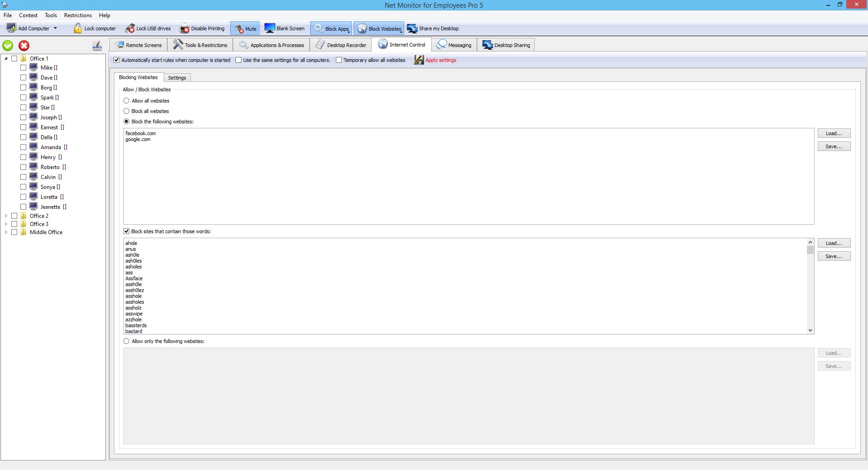Viewport: 868px width, 470px height.
Task: Expand the Office 3 tree group
Action: pos(6,224)
